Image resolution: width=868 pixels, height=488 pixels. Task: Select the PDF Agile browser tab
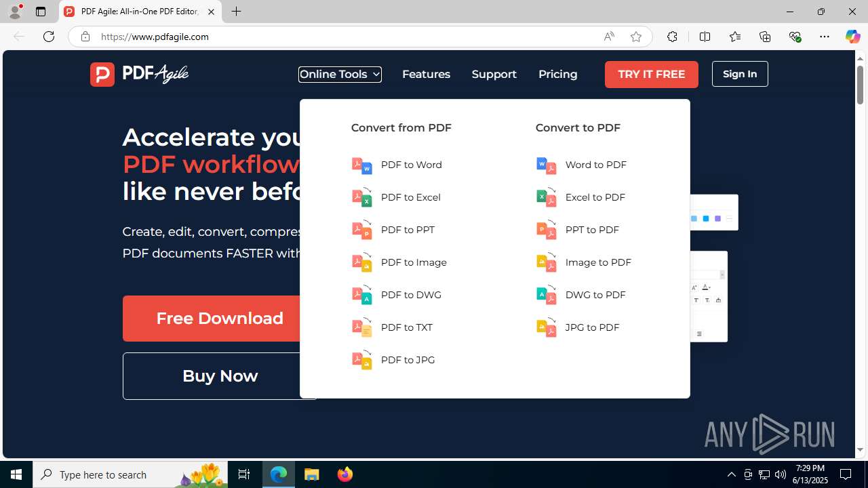[x=140, y=12]
